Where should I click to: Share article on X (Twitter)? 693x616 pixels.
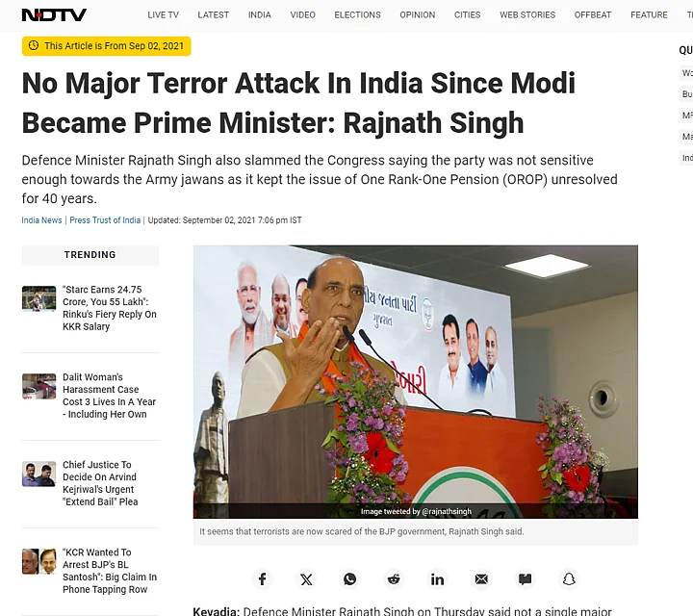pyautogui.click(x=306, y=579)
